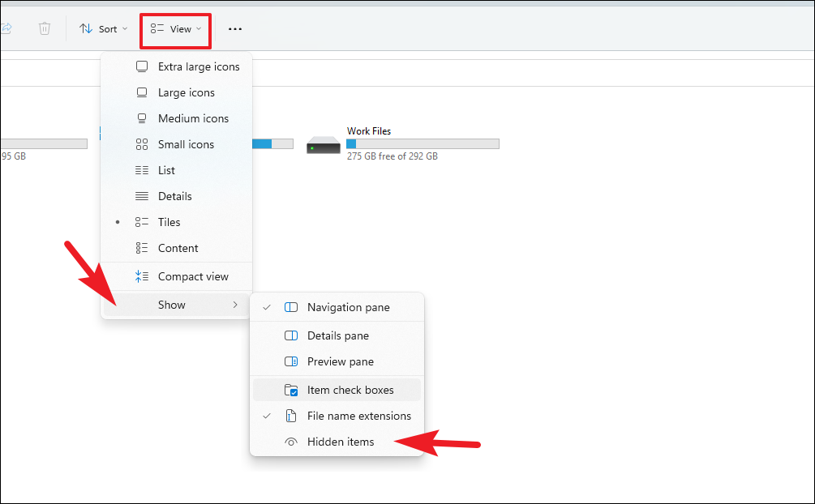This screenshot has width=815, height=504.
Task: Disable File name extensions
Action: (358, 416)
